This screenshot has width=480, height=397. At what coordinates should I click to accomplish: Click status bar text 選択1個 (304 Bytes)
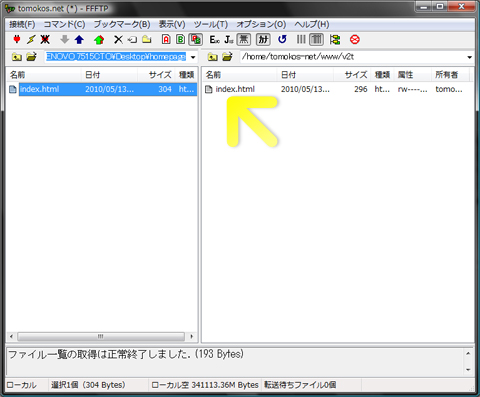pos(88,385)
